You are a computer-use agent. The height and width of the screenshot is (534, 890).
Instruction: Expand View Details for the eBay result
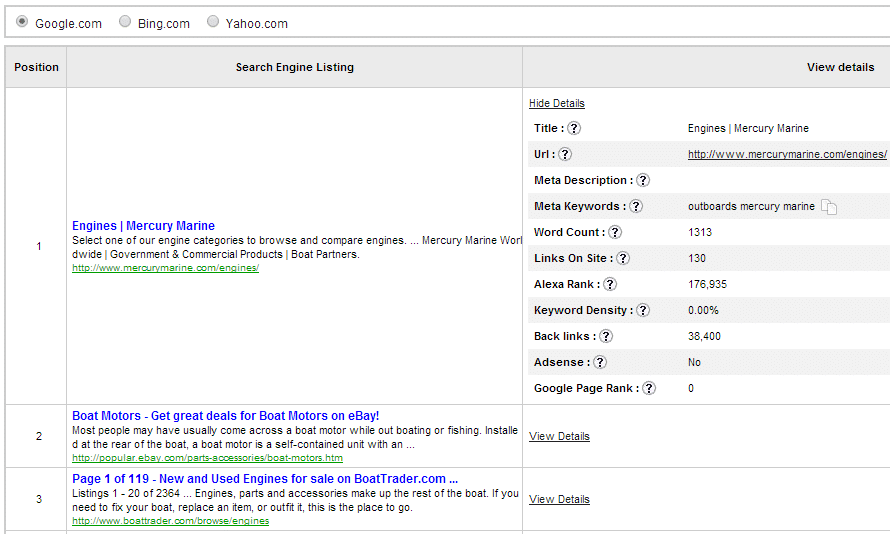[x=559, y=436]
